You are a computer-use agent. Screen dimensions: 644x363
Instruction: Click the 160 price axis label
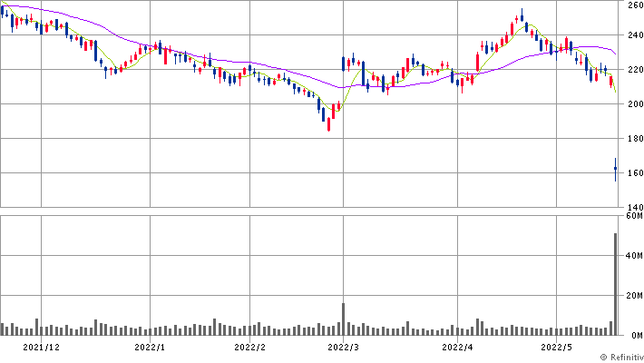click(634, 173)
